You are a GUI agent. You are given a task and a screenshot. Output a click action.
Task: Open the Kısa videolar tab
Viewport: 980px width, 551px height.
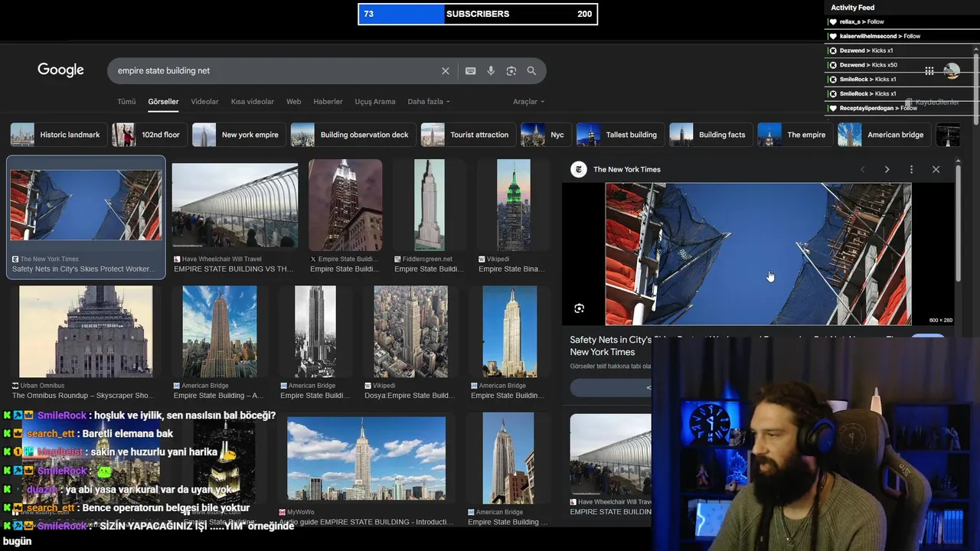tap(253, 102)
